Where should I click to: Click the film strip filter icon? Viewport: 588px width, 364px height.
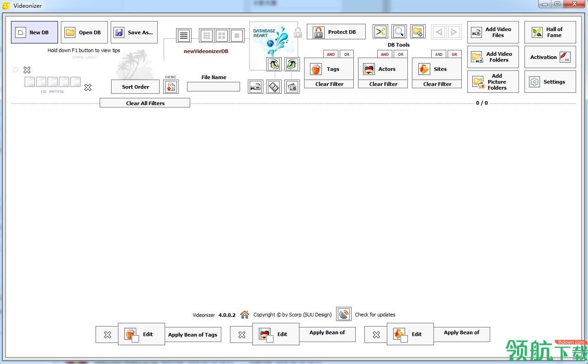pos(274,87)
